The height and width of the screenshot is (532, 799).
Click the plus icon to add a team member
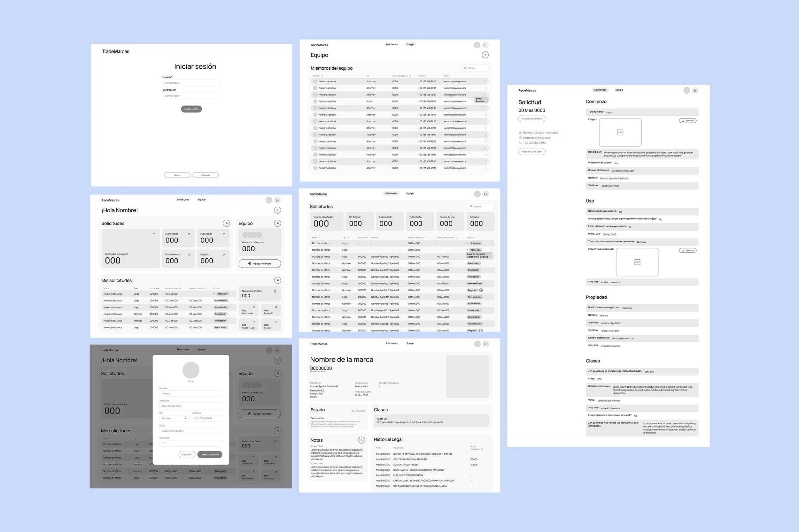[485, 55]
